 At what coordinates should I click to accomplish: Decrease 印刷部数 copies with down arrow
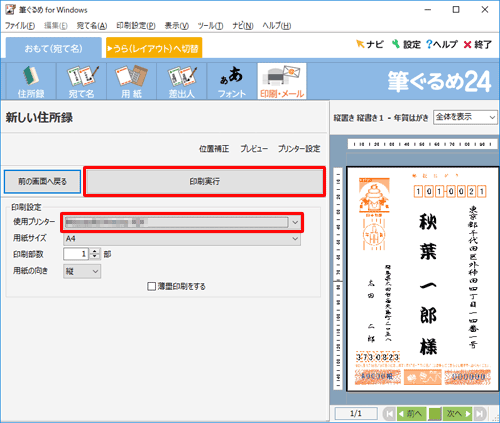pos(95,257)
